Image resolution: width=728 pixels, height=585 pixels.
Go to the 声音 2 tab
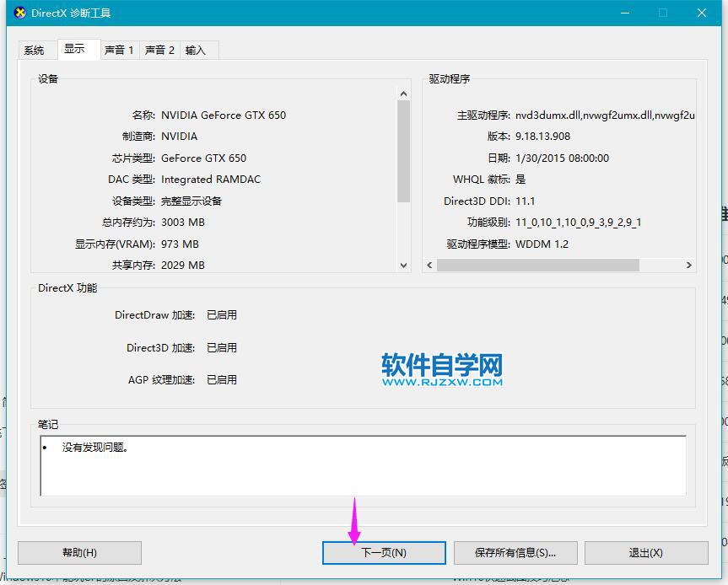159,51
